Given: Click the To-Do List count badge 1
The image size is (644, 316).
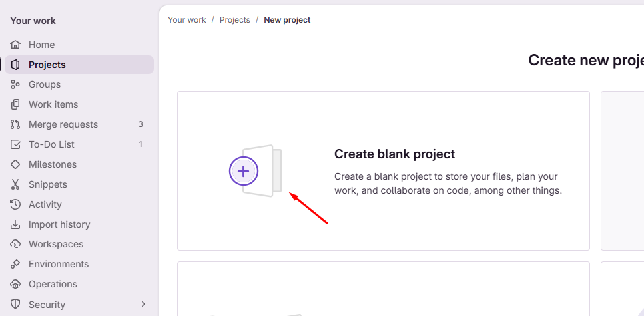Looking at the screenshot, I should (x=141, y=144).
